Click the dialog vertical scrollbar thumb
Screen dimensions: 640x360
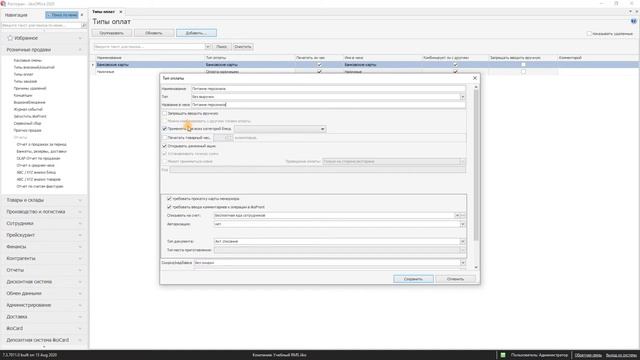(476, 165)
